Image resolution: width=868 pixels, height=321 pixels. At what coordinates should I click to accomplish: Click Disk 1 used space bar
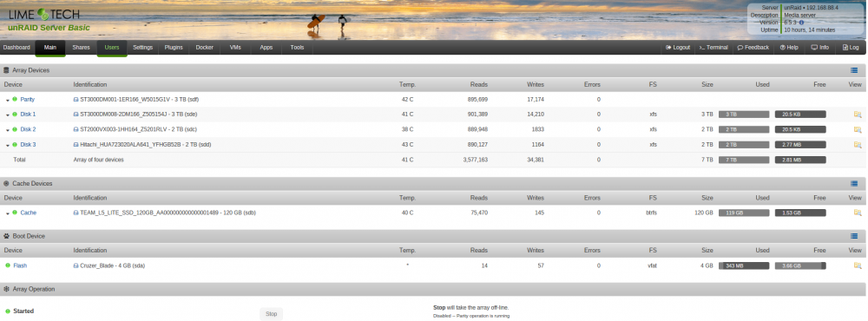[744, 115]
